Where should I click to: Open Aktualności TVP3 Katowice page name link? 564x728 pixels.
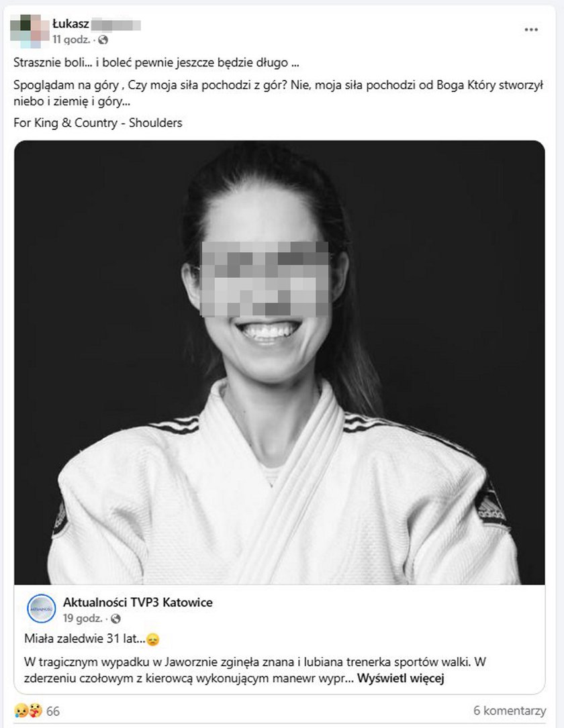coord(138,602)
